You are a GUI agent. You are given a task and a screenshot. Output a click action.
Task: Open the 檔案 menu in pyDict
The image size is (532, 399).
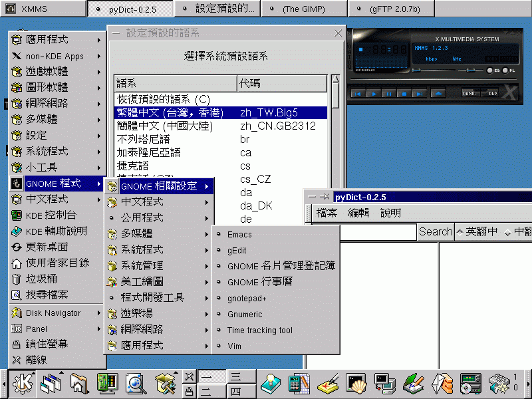(x=327, y=213)
